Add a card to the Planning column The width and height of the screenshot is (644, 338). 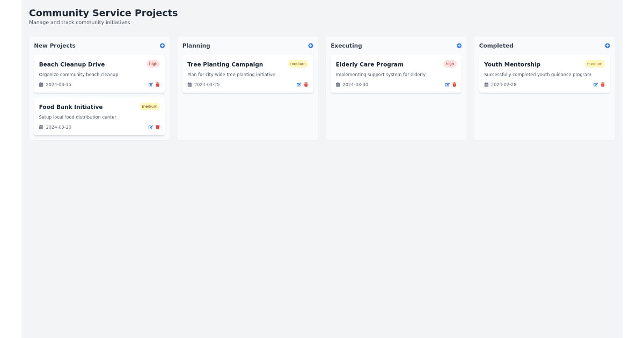[310, 46]
